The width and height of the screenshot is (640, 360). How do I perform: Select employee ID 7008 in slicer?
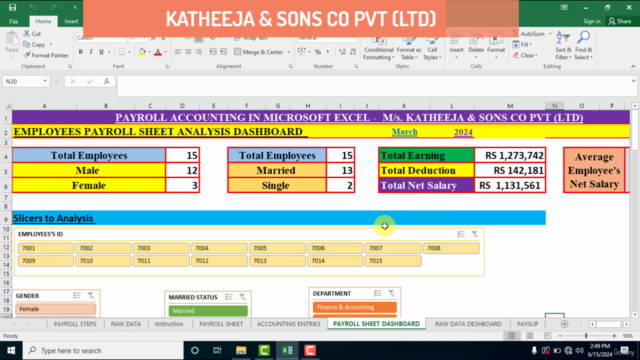pos(451,248)
